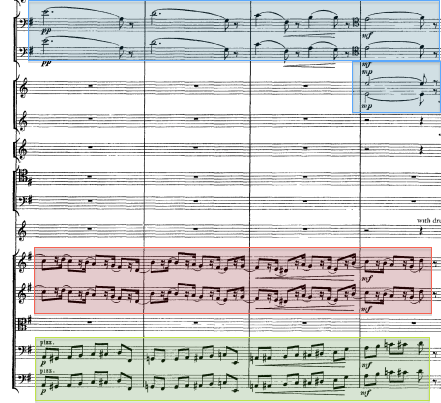This screenshot has width=441, height=403.
Task: Click the 'mf' dynamic in the upper red staff
Action: point(366,278)
